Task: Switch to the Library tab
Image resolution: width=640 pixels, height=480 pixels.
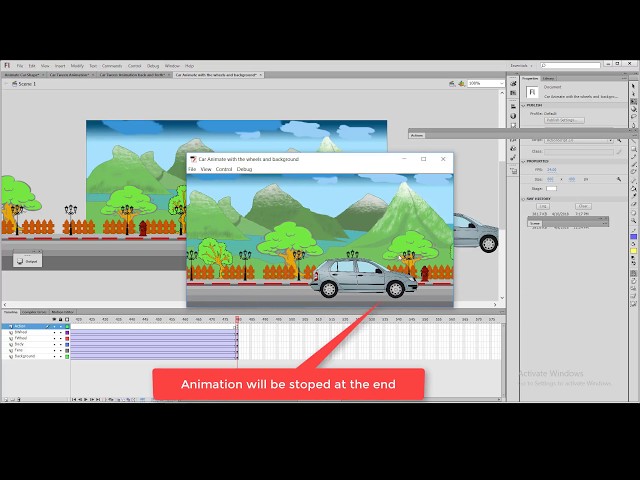Action: (x=548, y=78)
